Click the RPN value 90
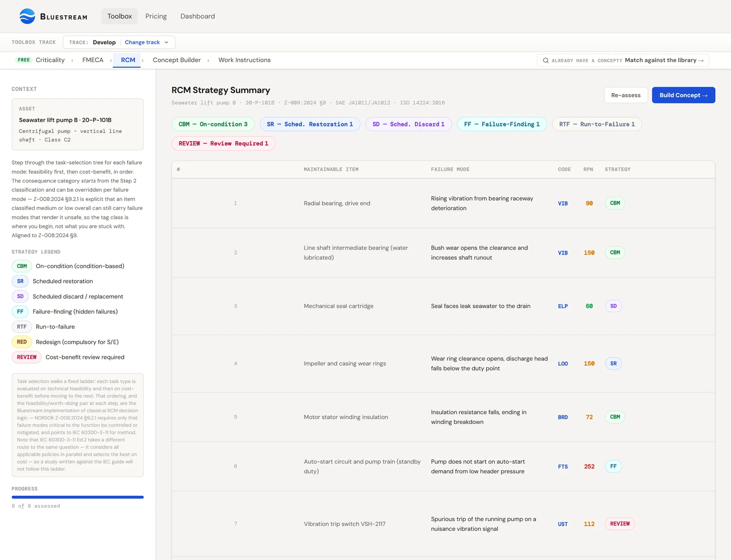 pyautogui.click(x=589, y=204)
